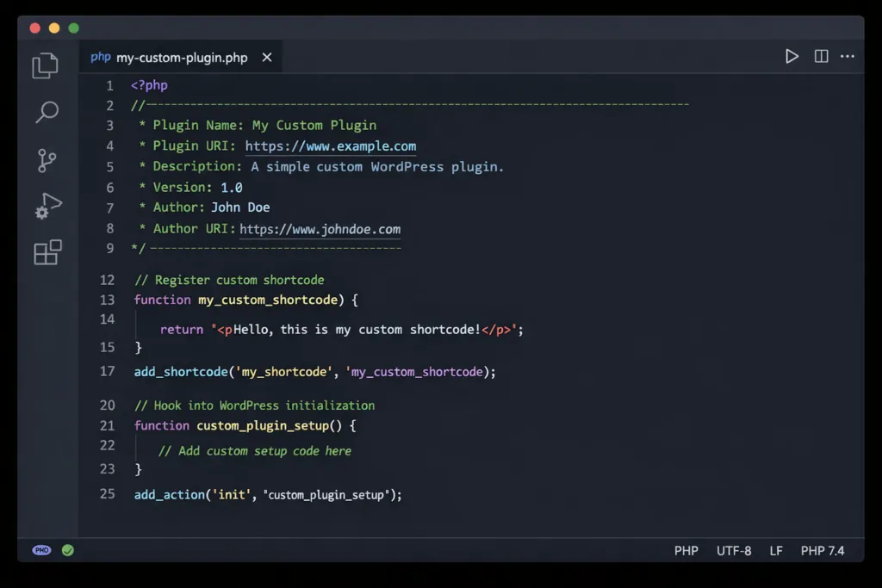
Task: Select the PHP 7.4 version indicator
Action: click(823, 551)
